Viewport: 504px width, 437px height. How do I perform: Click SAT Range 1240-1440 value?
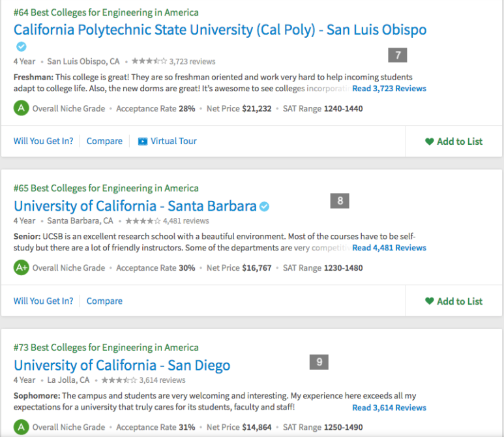[344, 109]
